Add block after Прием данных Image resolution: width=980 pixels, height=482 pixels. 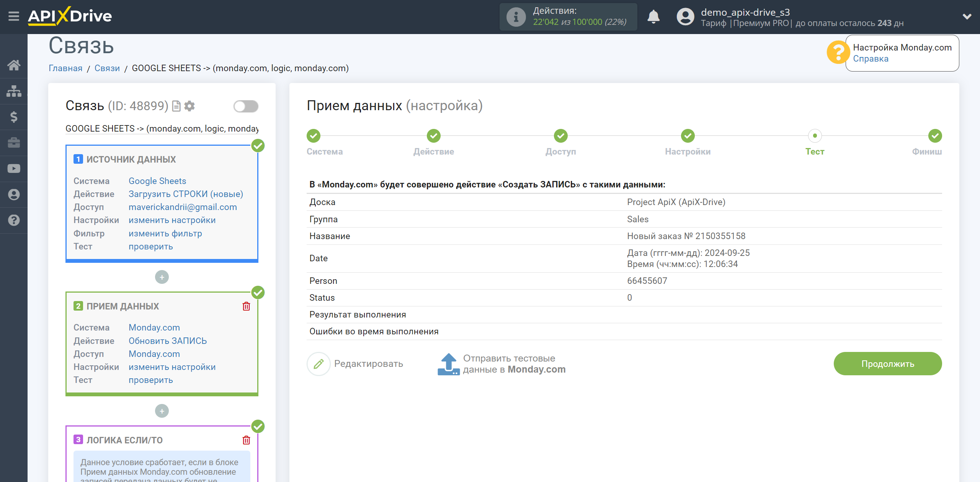click(162, 411)
